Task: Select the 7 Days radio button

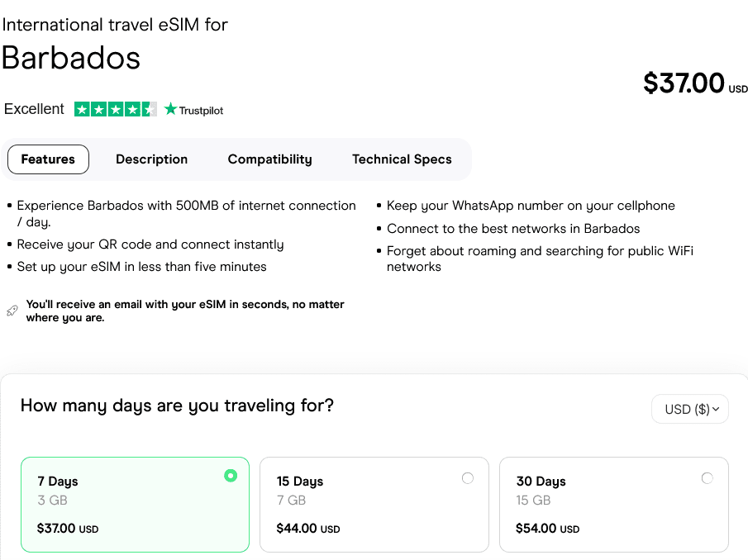Action: click(x=231, y=475)
